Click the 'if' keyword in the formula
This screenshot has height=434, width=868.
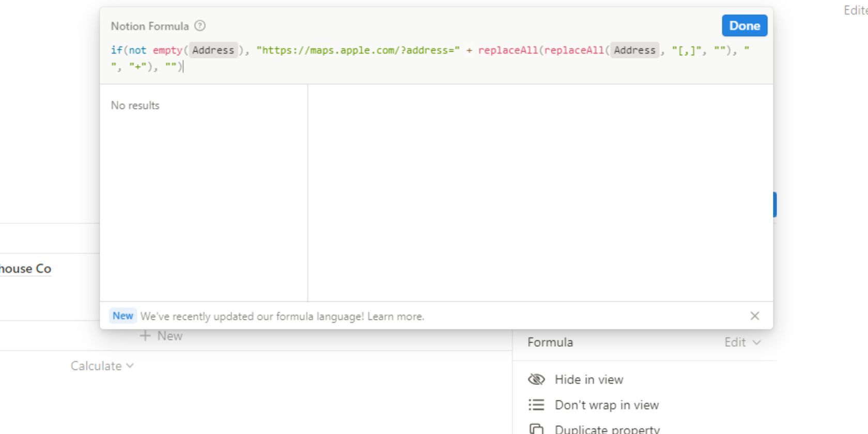(116, 50)
